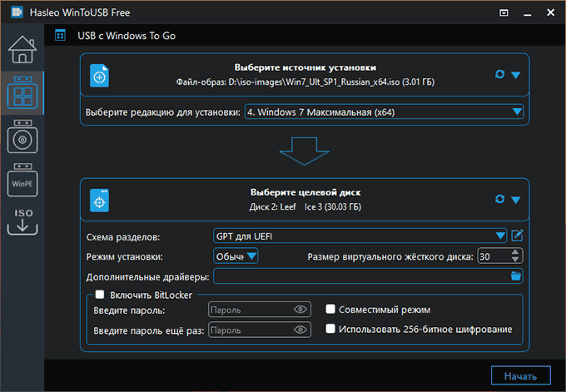The height and width of the screenshot is (392, 566).
Task: Click the Файл-образ ISO path text
Action: [x=305, y=82]
